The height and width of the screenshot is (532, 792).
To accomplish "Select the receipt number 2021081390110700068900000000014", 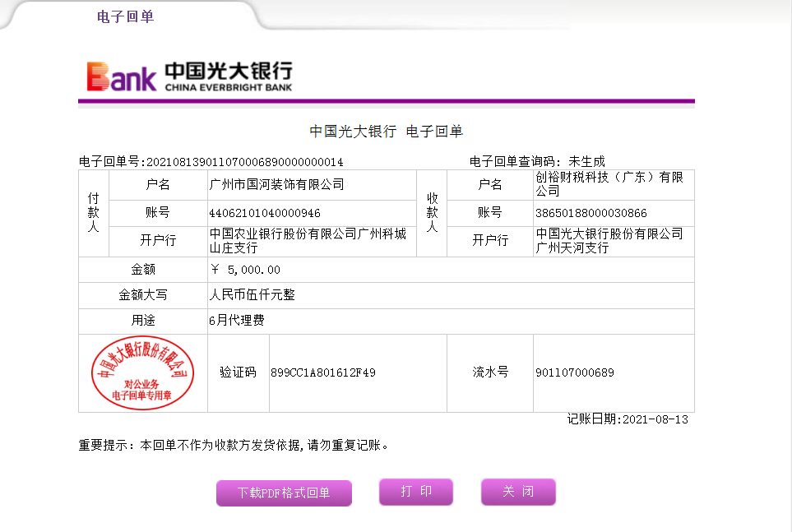I will pos(245,162).
